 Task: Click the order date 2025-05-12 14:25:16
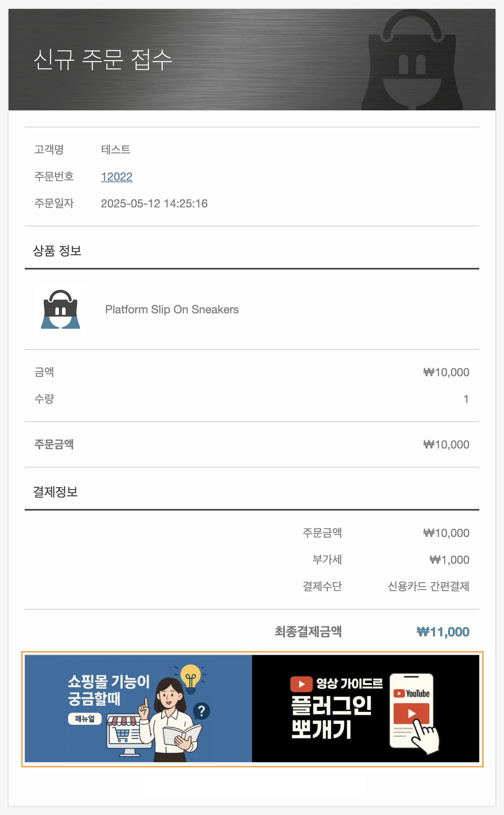click(154, 204)
